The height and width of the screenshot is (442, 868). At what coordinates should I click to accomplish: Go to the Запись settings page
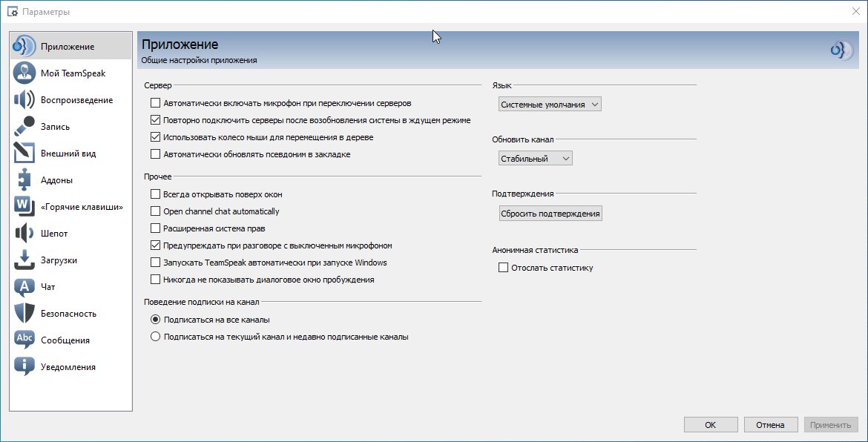pyautogui.click(x=71, y=126)
